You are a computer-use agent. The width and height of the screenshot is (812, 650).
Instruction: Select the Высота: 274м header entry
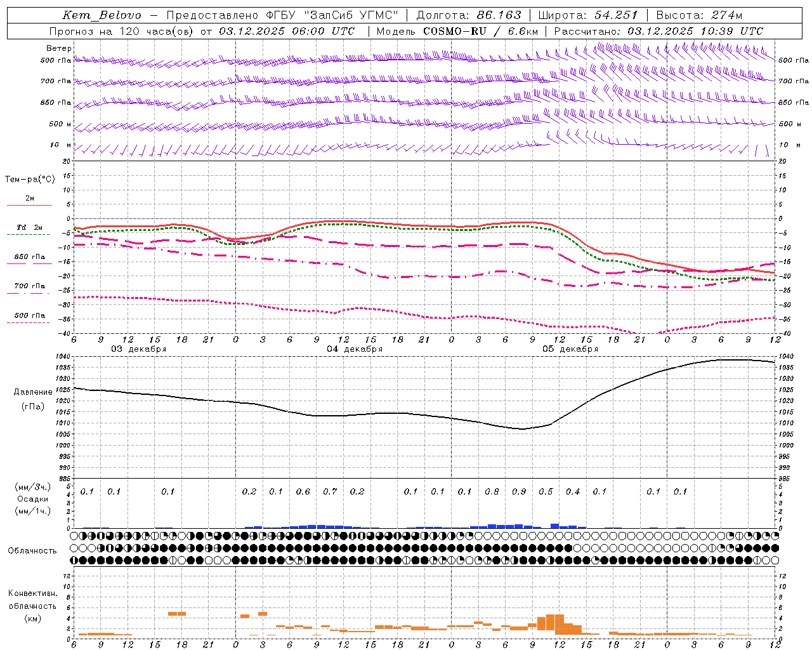tap(699, 15)
